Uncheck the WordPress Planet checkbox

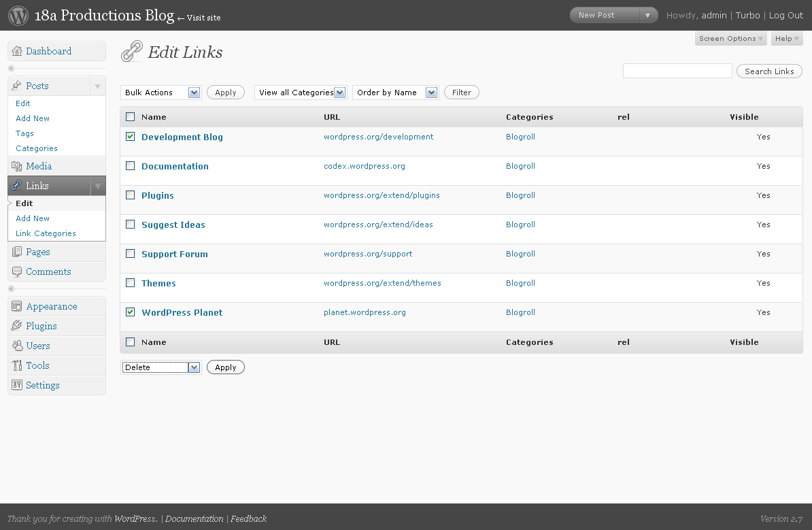click(131, 312)
